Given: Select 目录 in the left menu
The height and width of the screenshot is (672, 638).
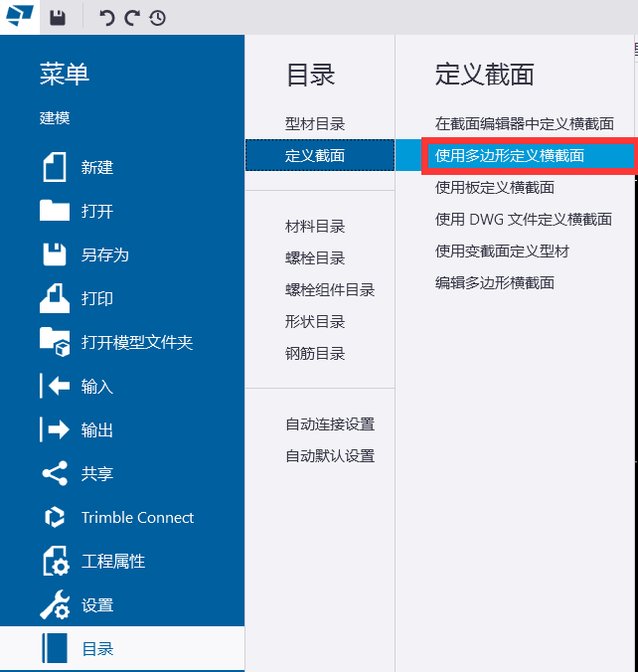Looking at the screenshot, I should tap(122, 648).
